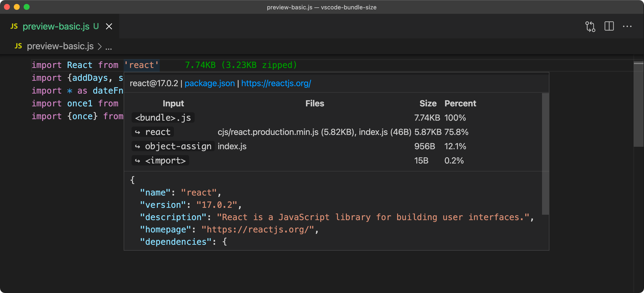Open the package.json link in the hover popup
This screenshot has height=293, width=644.
[x=209, y=83]
